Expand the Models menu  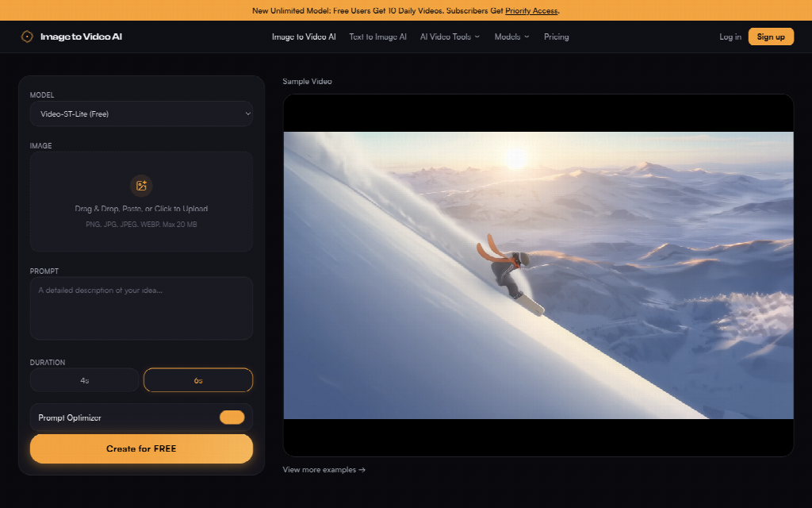[x=511, y=37]
